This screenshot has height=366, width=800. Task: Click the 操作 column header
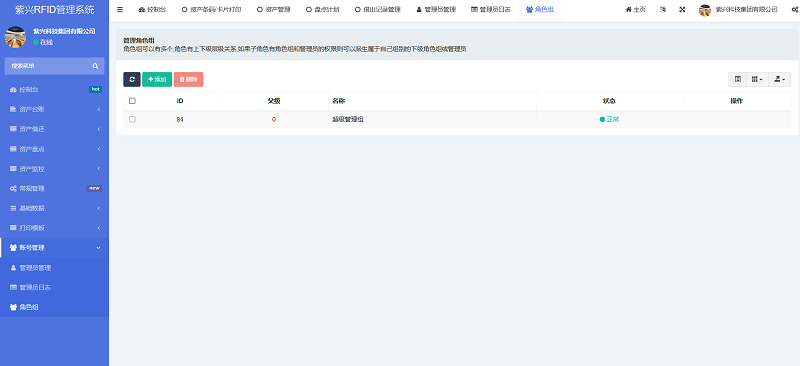click(x=737, y=101)
